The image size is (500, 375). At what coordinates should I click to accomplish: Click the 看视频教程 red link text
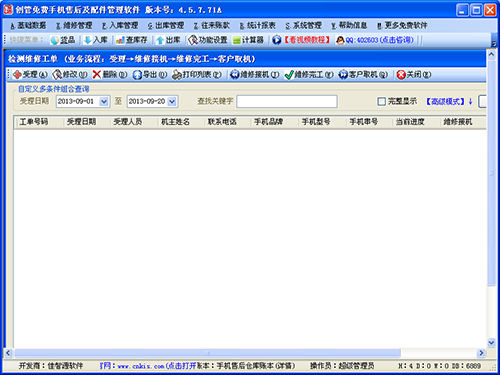pyautogui.click(x=306, y=40)
